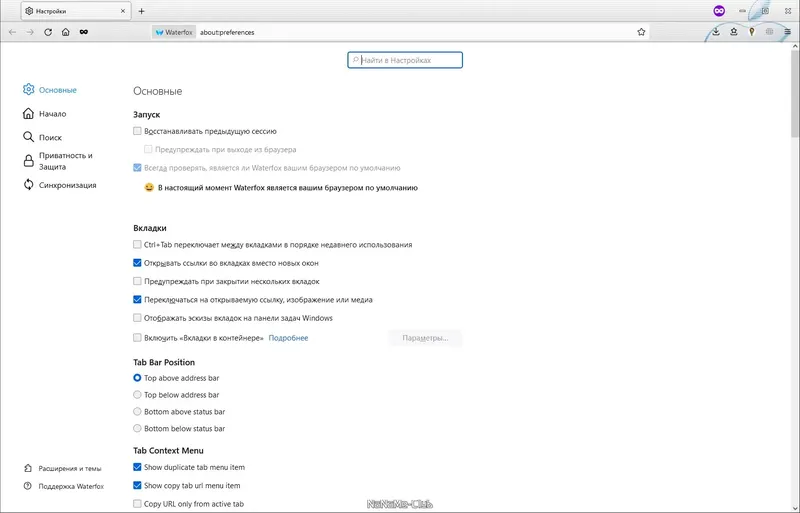
Task: Click the Waterfox identity badge in address bar
Action: pos(174,32)
